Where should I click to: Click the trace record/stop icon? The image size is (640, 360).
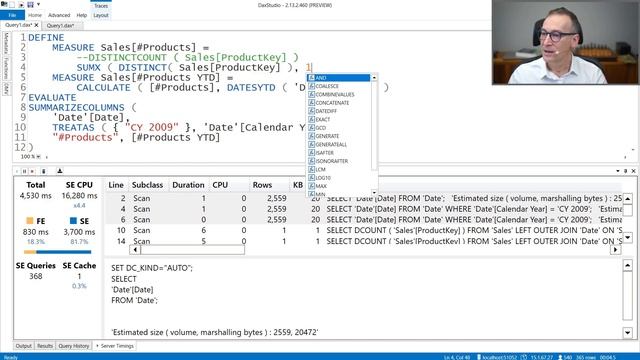pyautogui.click(x=32, y=171)
